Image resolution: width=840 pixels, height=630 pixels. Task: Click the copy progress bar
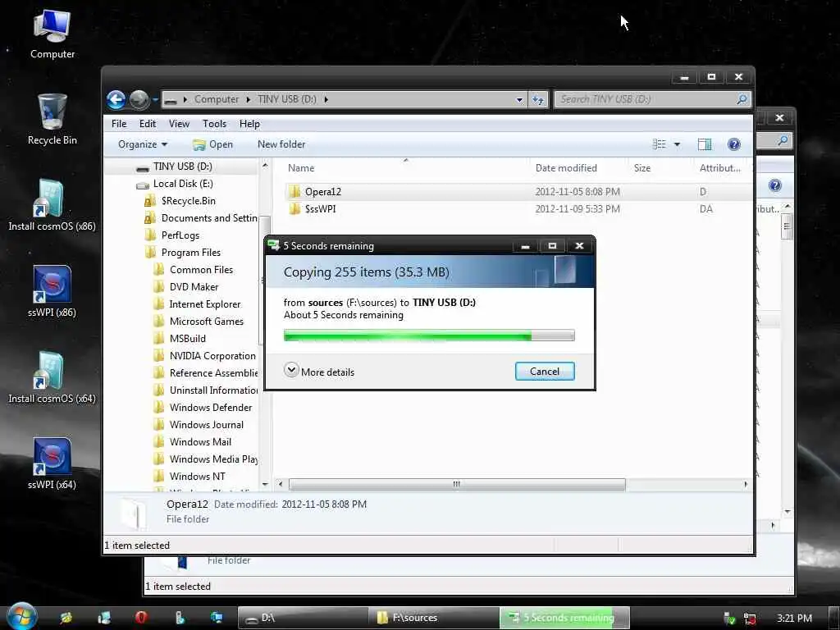point(429,336)
